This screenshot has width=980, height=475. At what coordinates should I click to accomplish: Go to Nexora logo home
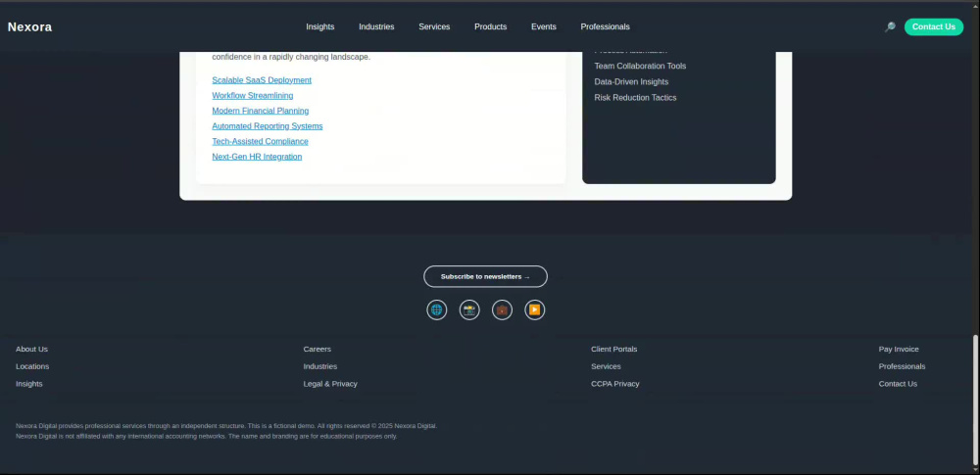[x=29, y=26]
